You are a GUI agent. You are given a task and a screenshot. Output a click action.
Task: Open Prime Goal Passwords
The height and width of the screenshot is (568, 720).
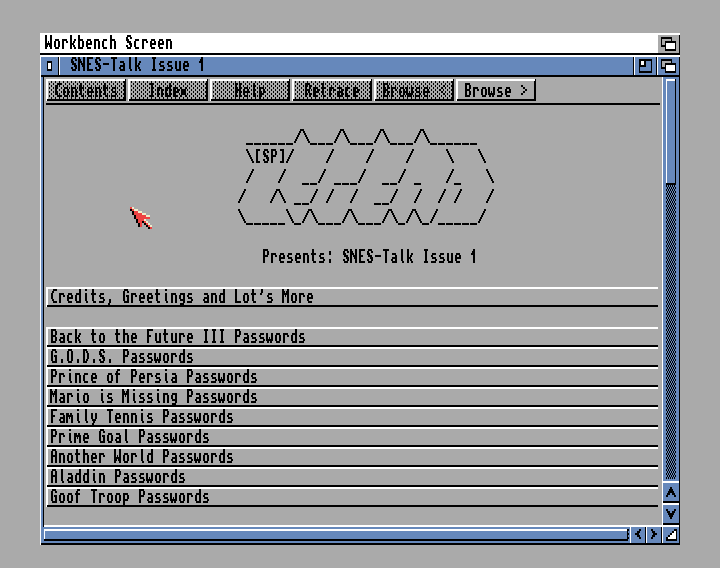pos(352,437)
